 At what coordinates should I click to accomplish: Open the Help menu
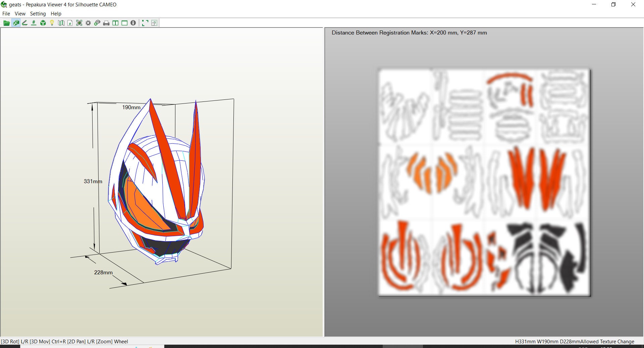(56, 14)
